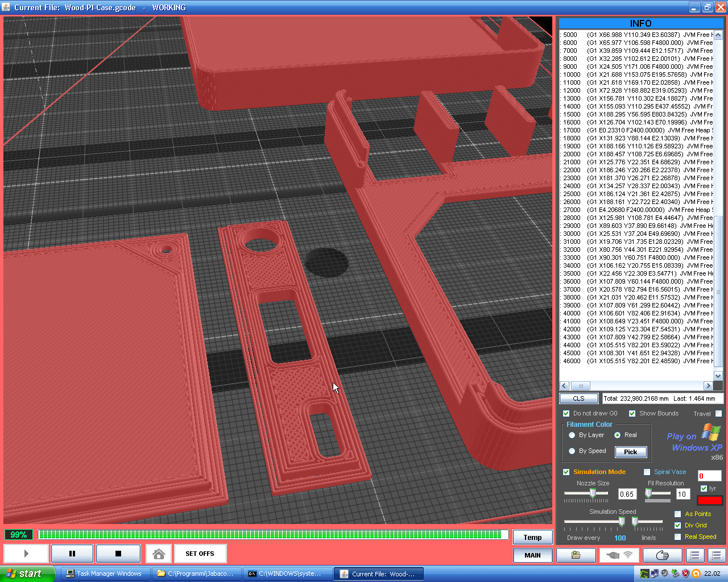Click the INFO log up scroll arrow
Viewport: 728px width, 582px height.
pyautogui.click(x=718, y=35)
